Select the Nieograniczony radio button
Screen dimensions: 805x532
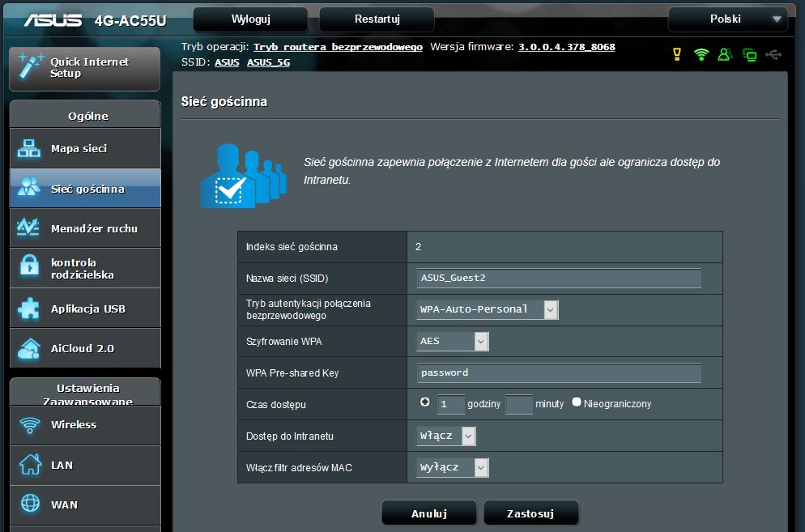pyautogui.click(x=577, y=402)
